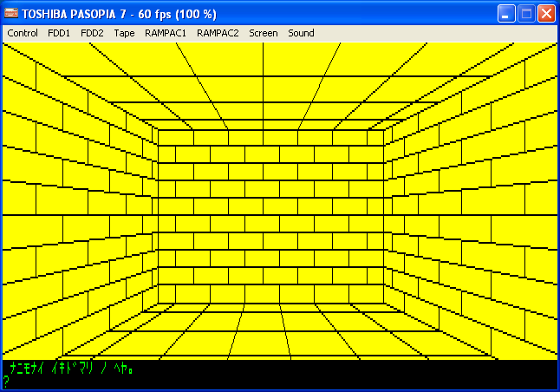Open the Sound menu
Viewport: 560px width, 392px height.
[301, 33]
